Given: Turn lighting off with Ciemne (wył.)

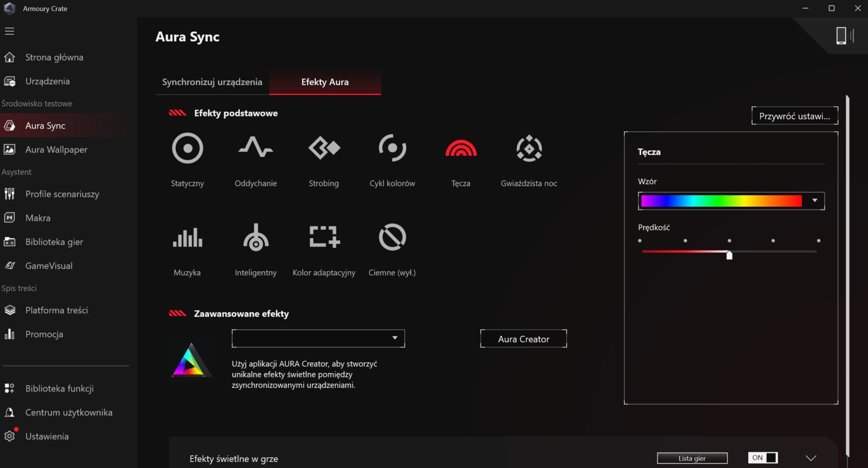Looking at the screenshot, I should point(392,238).
